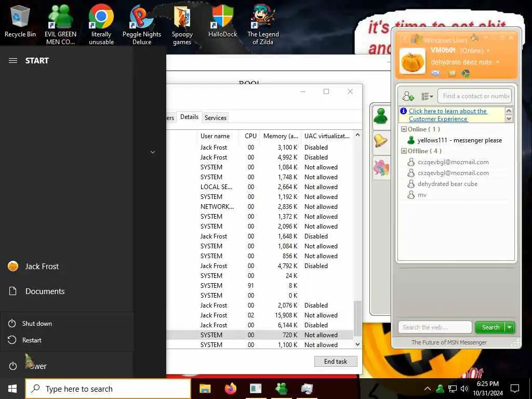Screen dimensions: 532x399
Task: Sort by the CPU column header
Action: coord(250,136)
